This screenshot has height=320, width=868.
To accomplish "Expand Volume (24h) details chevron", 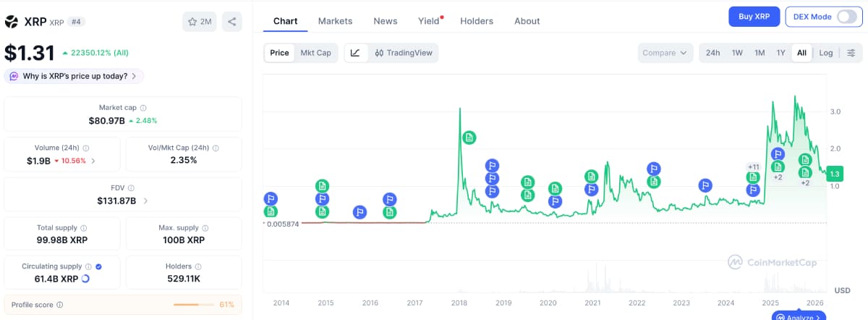I will [93, 161].
